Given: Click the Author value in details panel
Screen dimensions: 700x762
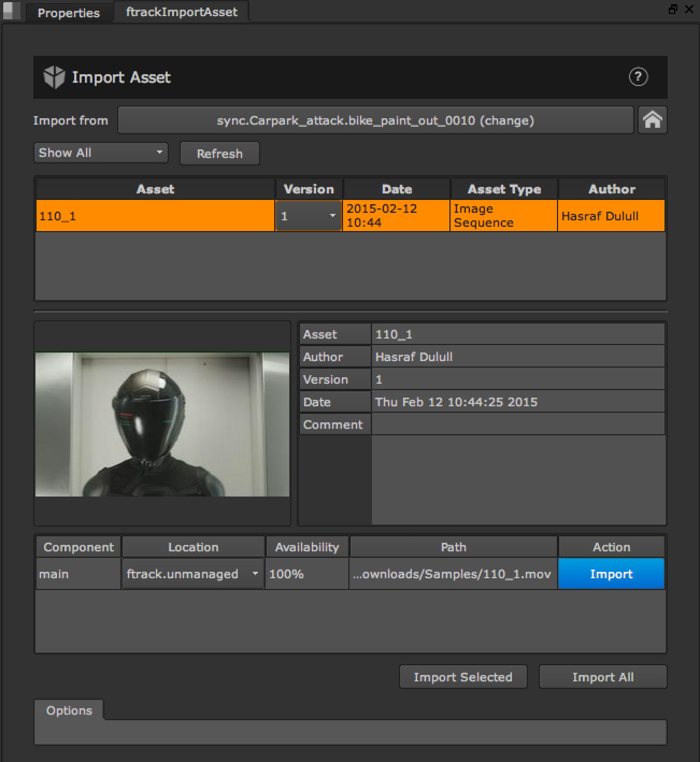Looking at the screenshot, I should [518, 357].
